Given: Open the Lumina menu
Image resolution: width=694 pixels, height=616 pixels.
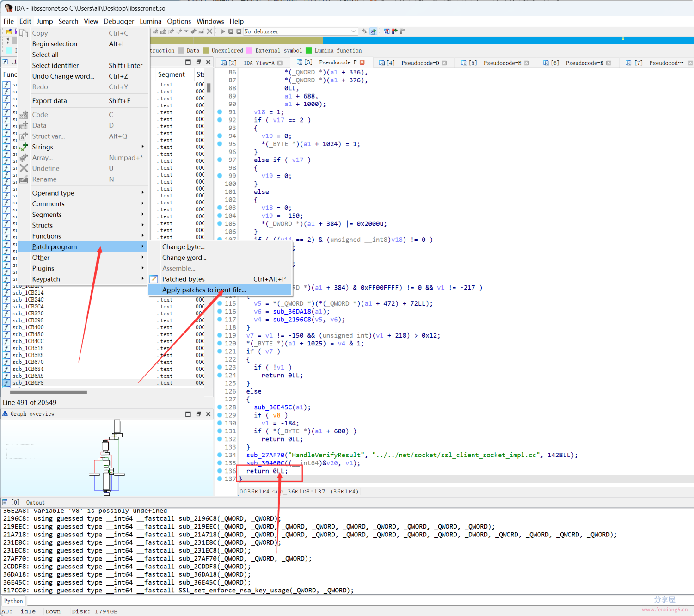Looking at the screenshot, I should [151, 21].
